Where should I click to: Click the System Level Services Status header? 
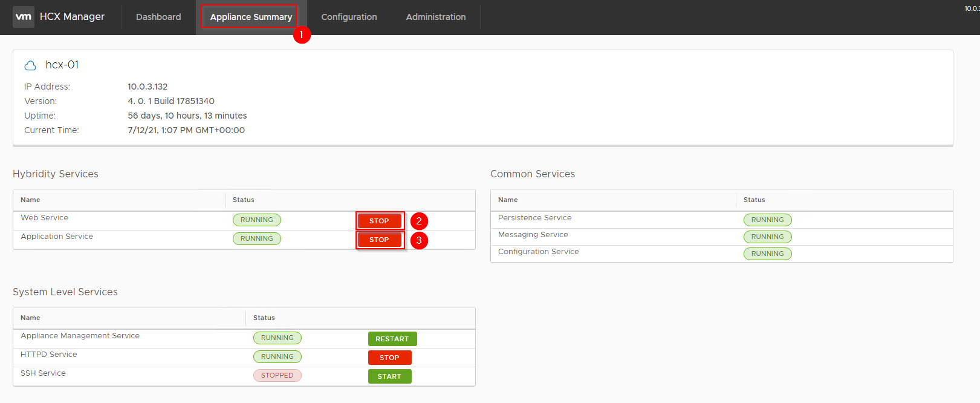[264, 318]
